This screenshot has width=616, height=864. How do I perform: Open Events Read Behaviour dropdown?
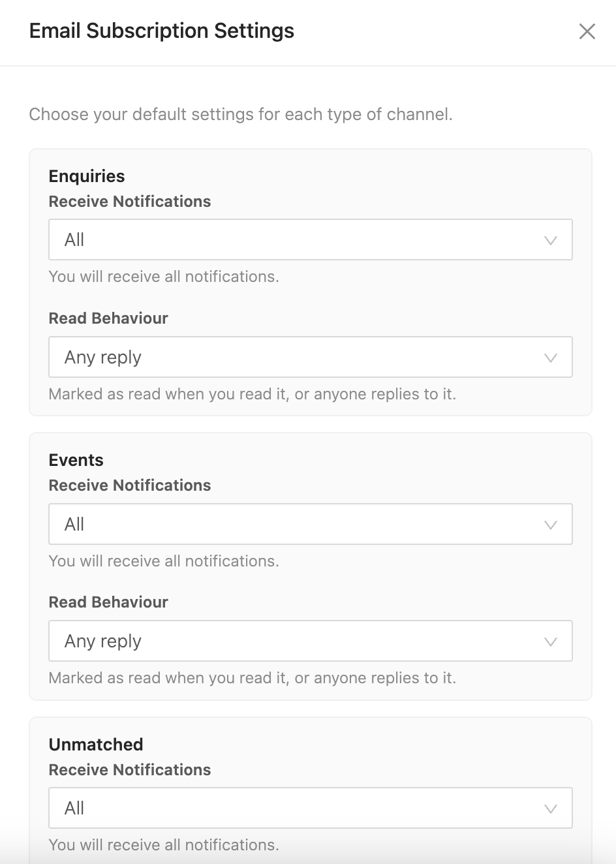point(311,641)
